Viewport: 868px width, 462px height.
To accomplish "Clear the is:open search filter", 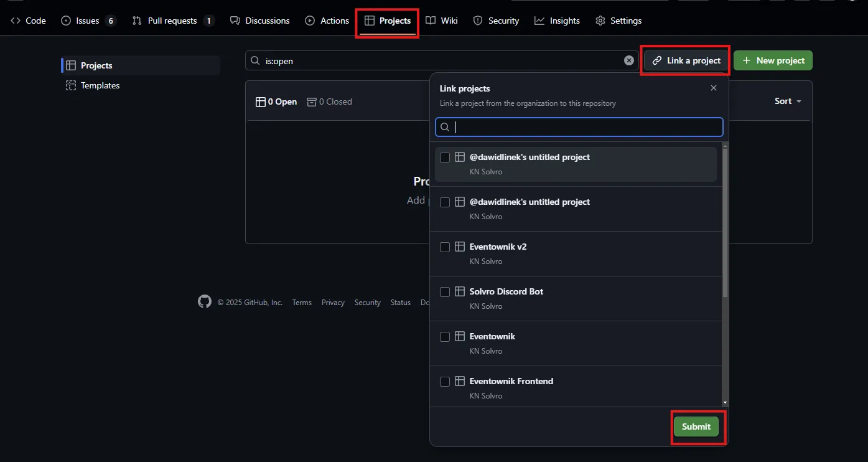I will tap(629, 60).
